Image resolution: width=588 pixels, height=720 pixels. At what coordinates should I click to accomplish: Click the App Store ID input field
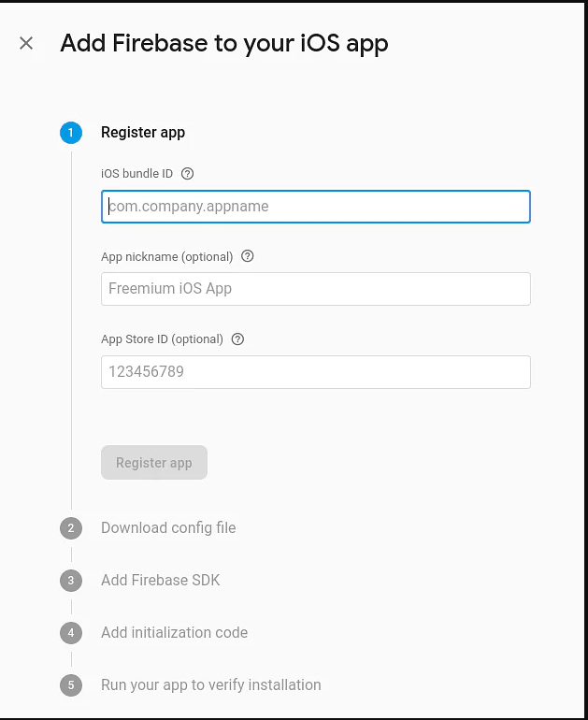point(316,372)
